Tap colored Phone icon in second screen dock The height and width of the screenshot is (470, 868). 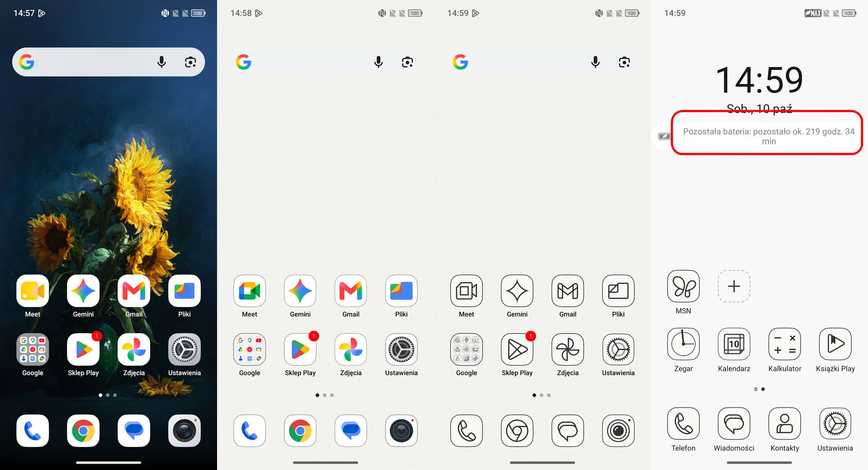coord(250,431)
